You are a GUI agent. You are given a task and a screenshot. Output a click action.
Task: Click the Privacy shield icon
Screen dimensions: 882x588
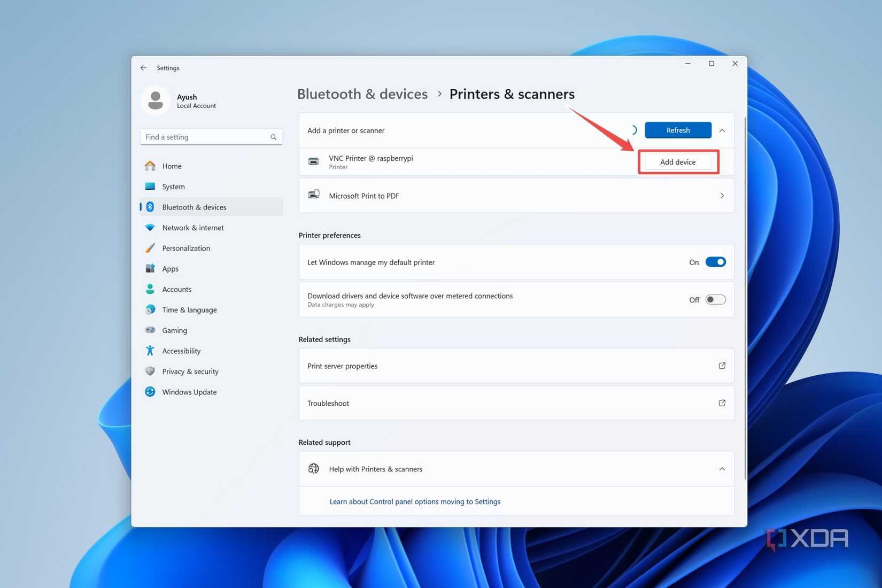[x=150, y=371]
